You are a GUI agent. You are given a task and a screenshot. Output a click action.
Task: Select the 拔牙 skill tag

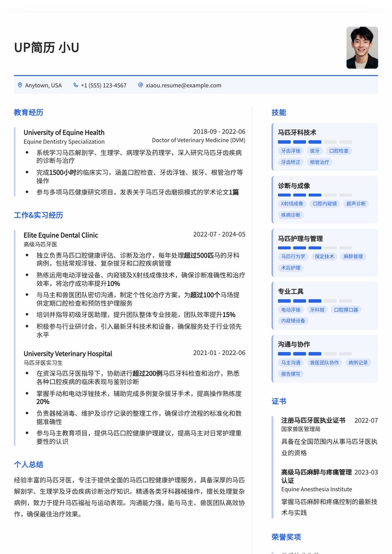click(x=315, y=151)
